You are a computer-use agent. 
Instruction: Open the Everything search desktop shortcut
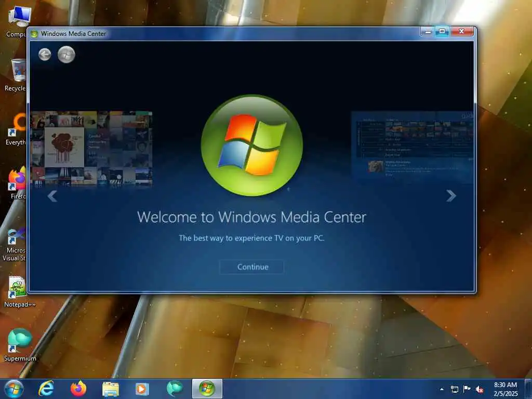(x=16, y=129)
